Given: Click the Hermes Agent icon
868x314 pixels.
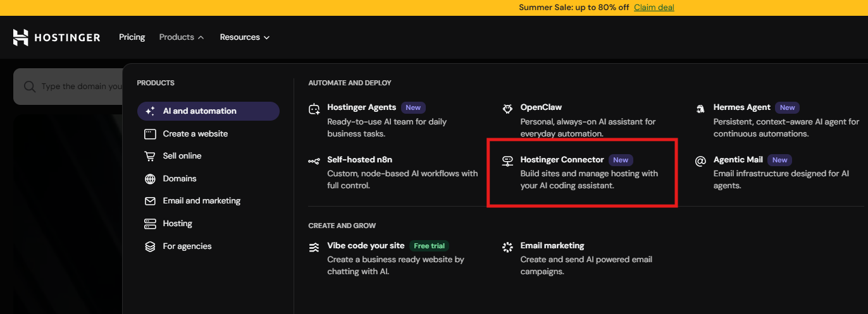Looking at the screenshot, I should tap(700, 109).
